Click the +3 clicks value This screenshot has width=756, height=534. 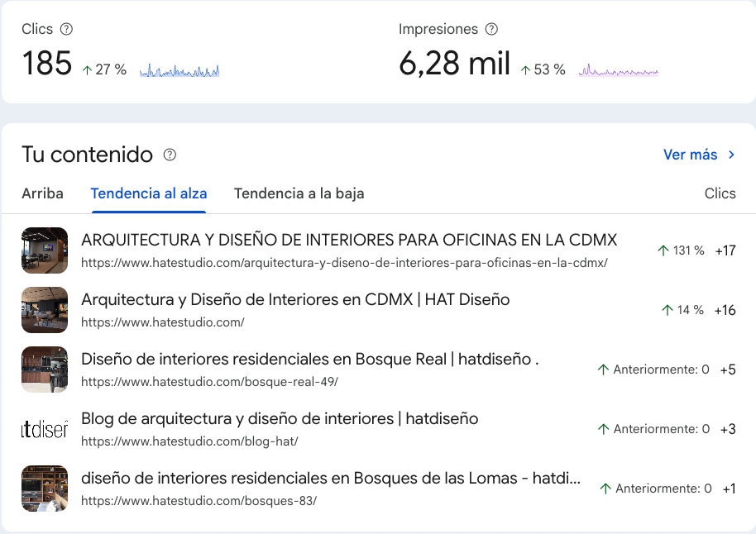[x=728, y=429]
